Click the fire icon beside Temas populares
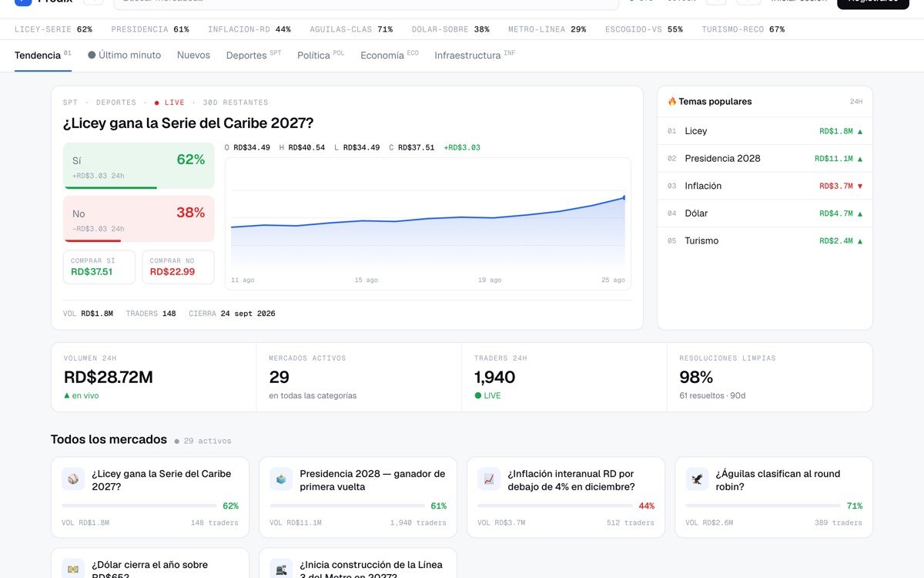Image resolution: width=924 pixels, height=578 pixels. coord(672,102)
